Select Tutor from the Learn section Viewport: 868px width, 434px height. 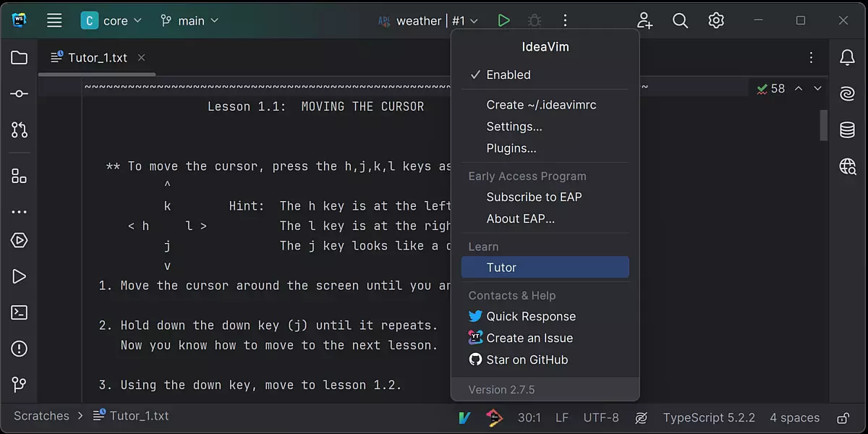501,268
